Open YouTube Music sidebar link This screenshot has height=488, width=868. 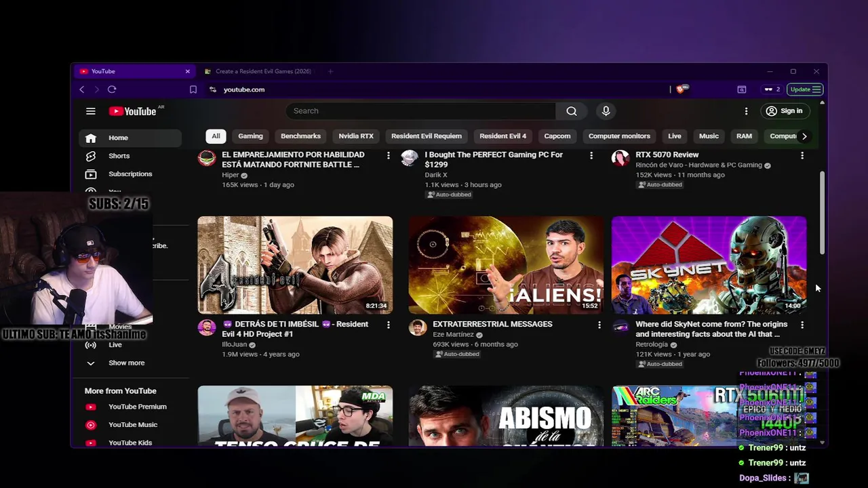click(x=130, y=425)
